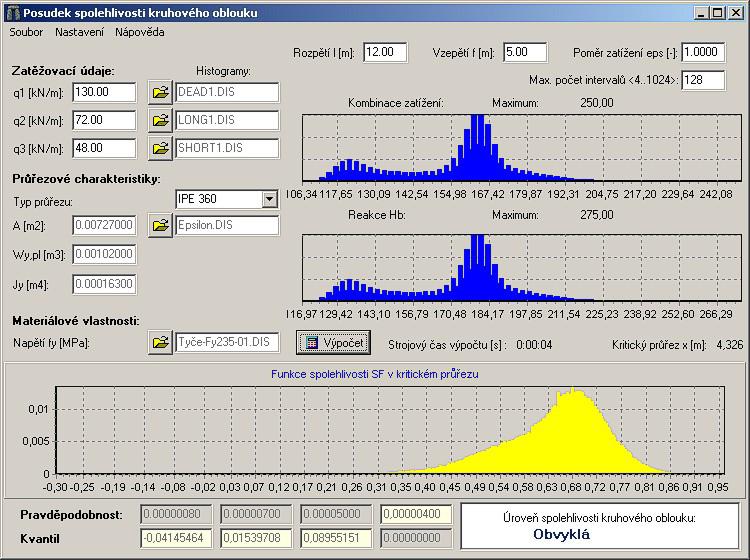
Task: Click the Max. počet intervalů field 128
Action: [x=703, y=80]
